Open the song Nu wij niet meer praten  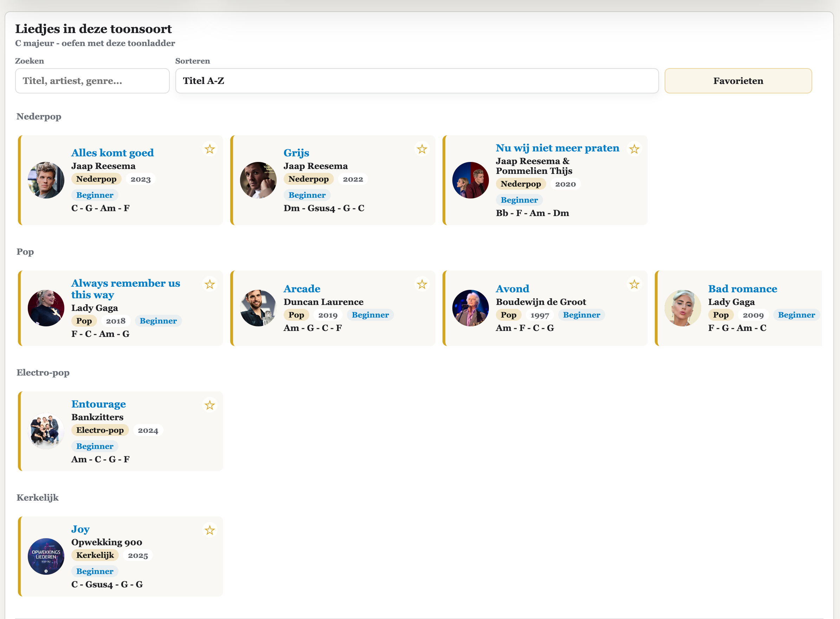coord(557,148)
